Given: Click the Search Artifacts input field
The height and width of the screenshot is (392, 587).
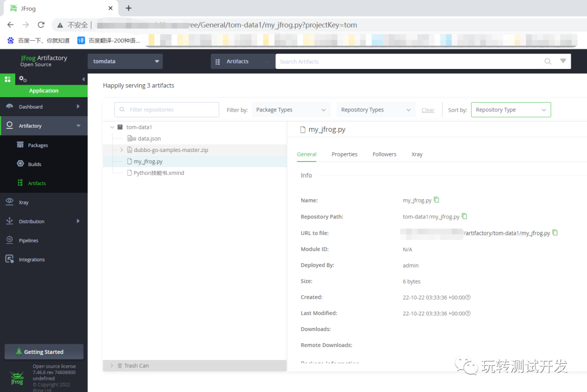Looking at the screenshot, I should (x=408, y=61).
